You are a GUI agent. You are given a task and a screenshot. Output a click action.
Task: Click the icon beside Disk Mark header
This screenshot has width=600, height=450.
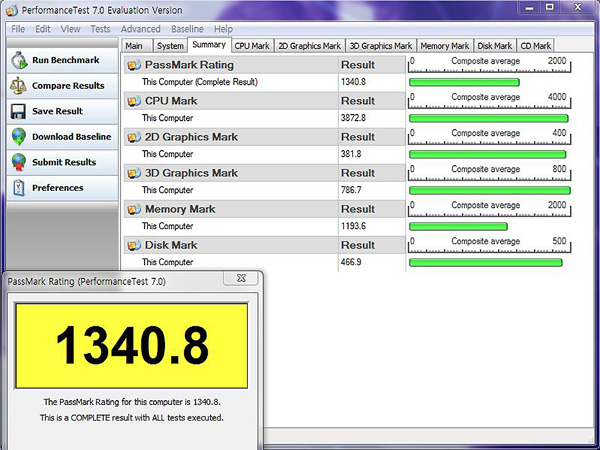(x=134, y=245)
